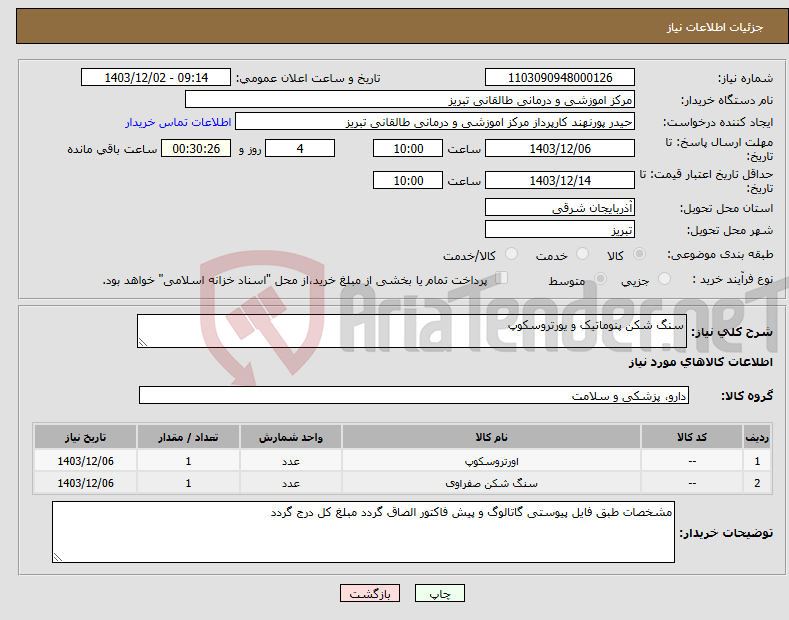The height and width of the screenshot is (620, 789).
Task: Click the شماره نیاز label
Action: [746, 78]
